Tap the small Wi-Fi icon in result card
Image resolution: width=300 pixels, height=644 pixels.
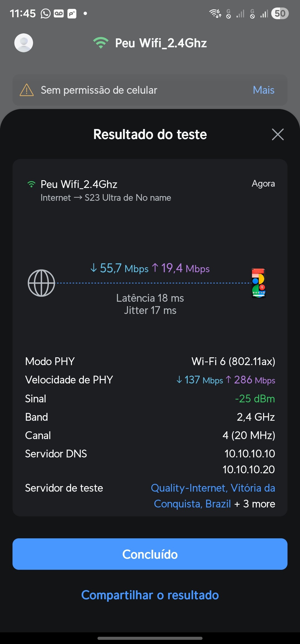pos(31,184)
